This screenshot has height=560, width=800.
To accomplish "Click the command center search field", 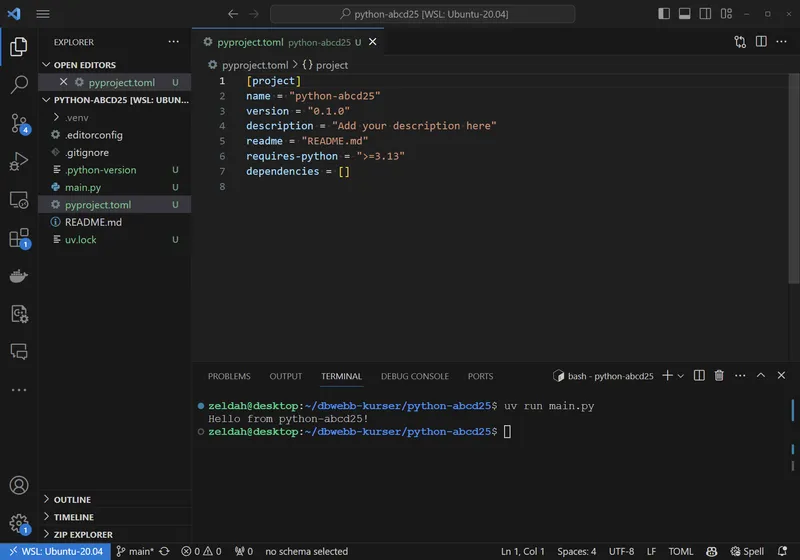I will (x=422, y=14).
